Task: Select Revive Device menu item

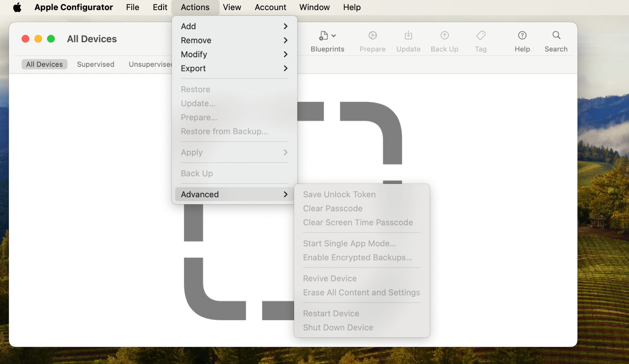Action: [x=362, y=279]
